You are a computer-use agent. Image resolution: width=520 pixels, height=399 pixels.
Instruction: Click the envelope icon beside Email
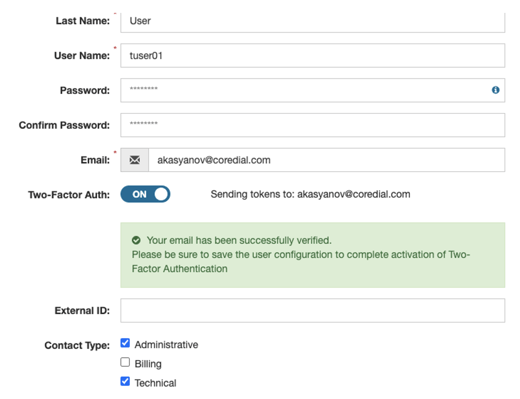[x=135, y=160]
